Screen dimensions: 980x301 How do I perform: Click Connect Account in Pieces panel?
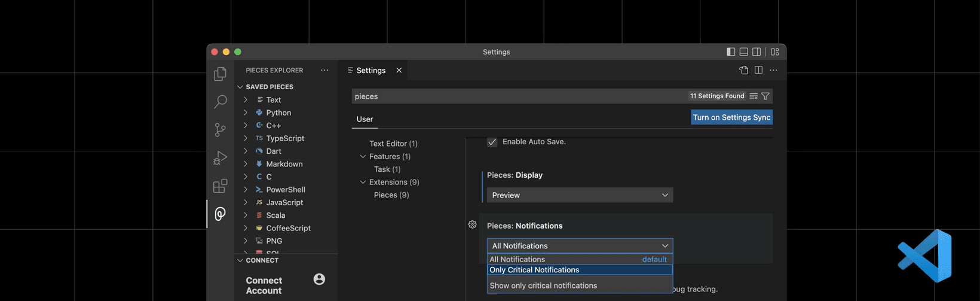tap(264, 285)
